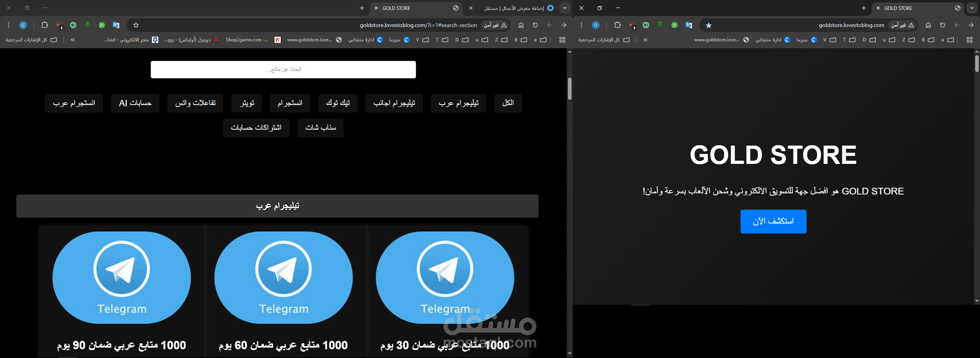The width and height of the screenshot is (980, 358).
Task: Open 1000 متابع عربي ضمان 60 يوم product image
Action: pyautogui.click(x=283, y=278)
